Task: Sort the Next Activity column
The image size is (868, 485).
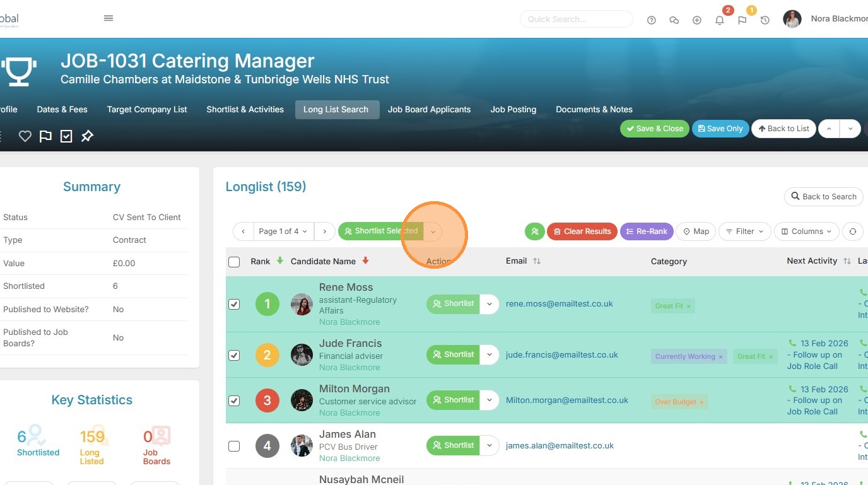Action: (847, 261)
